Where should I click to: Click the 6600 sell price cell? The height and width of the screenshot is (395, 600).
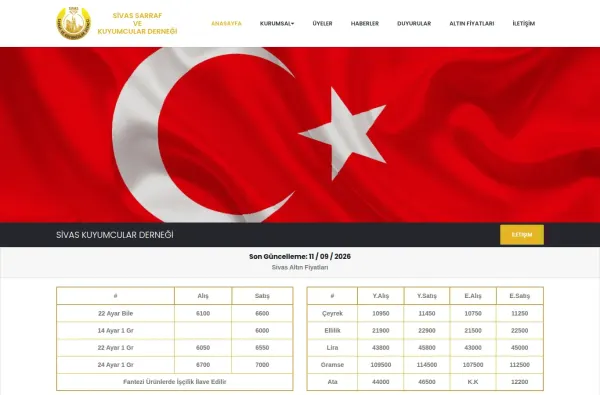pyautogui.click(x=262, y=313)
